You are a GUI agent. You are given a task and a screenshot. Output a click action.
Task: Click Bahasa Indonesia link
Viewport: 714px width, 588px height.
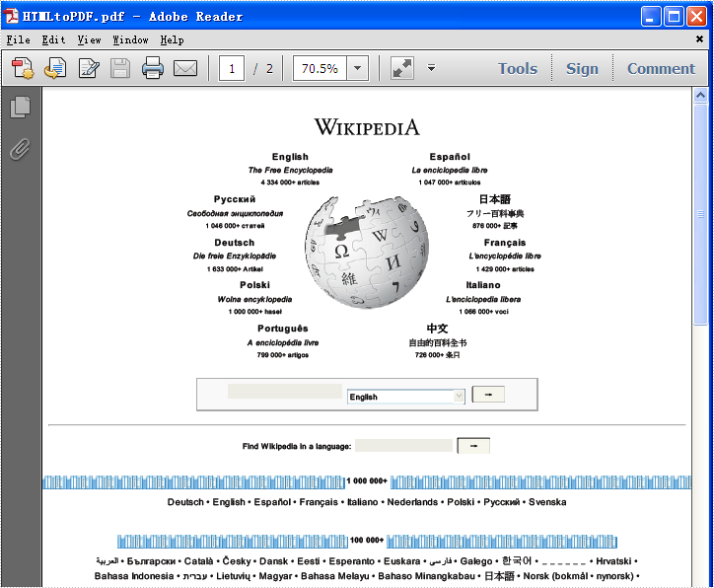[134, 576]
